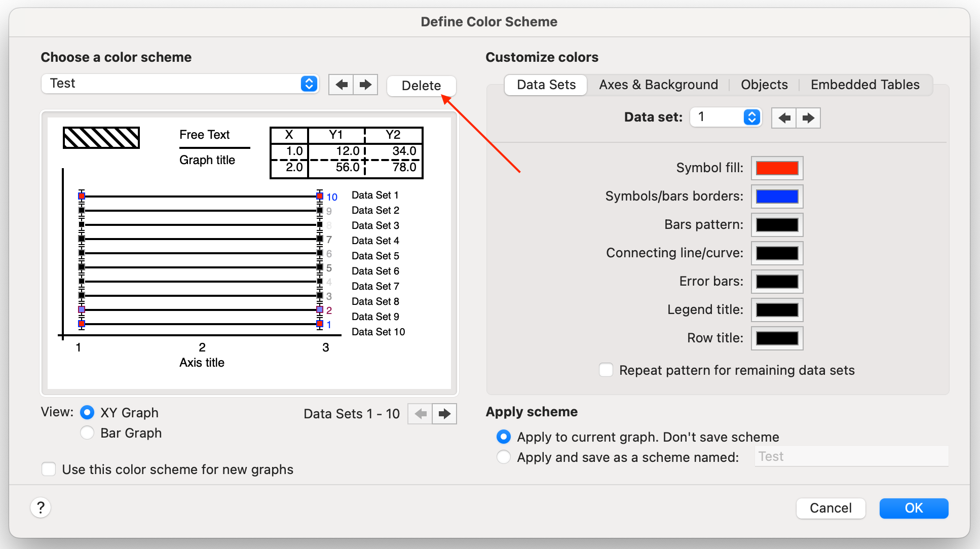Click the blue Symbols/bars borders swatch
This screenshot has height=549, width=980.
[776, 197]
